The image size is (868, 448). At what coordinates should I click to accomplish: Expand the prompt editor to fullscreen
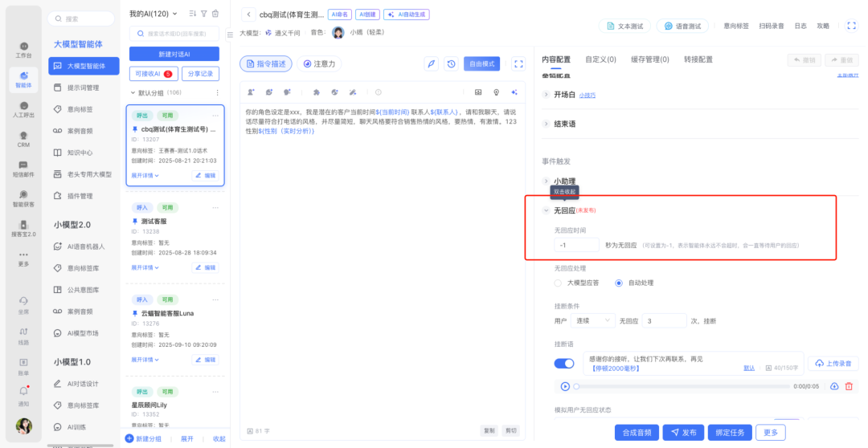tap(518, 64)
